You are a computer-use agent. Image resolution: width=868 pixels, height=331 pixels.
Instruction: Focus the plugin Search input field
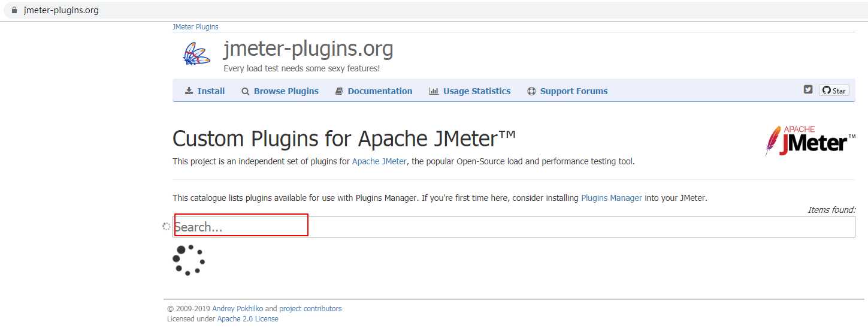pos(514,227)
